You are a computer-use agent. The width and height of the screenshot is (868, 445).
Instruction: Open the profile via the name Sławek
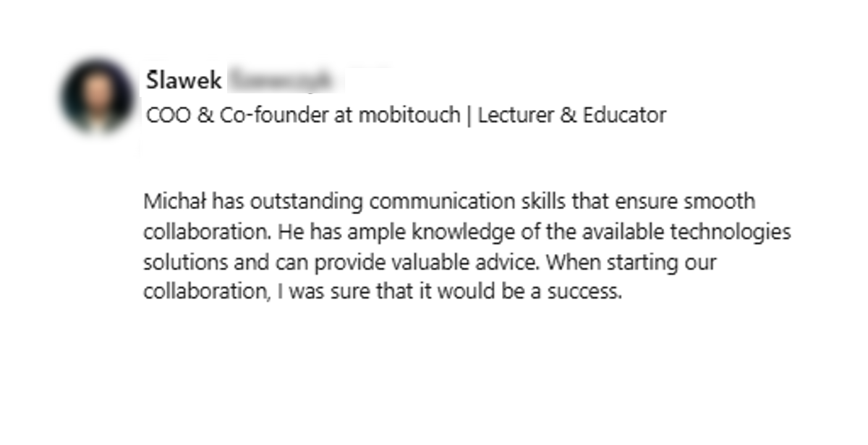[x=184, y=80]
